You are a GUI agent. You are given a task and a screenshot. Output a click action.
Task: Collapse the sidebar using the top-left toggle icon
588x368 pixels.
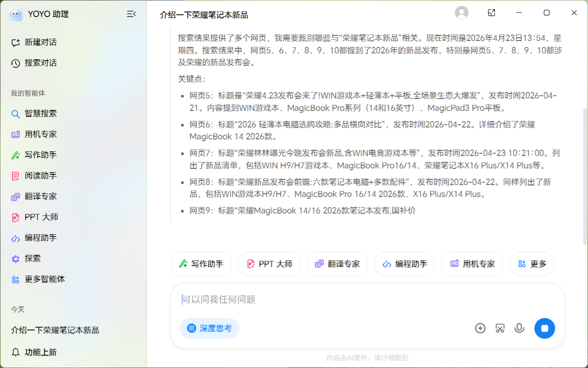[x=131, y=14]
